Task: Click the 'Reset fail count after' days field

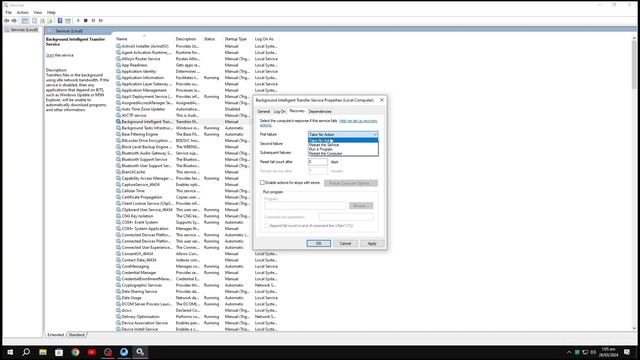Action: coord(318,162)
